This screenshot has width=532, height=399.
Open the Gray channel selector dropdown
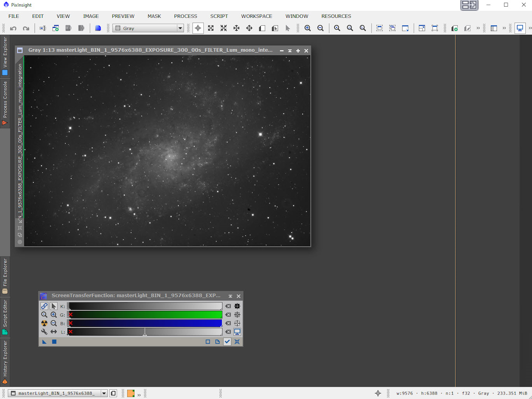tap(148, 28)
